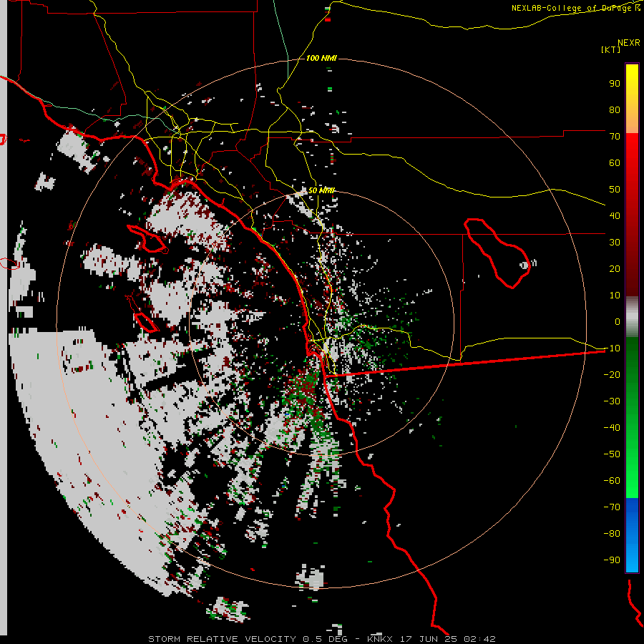The width and height of the screenshot is (644, 644).
Task: Click the 50 NMI range ring label
Action: 321,190
